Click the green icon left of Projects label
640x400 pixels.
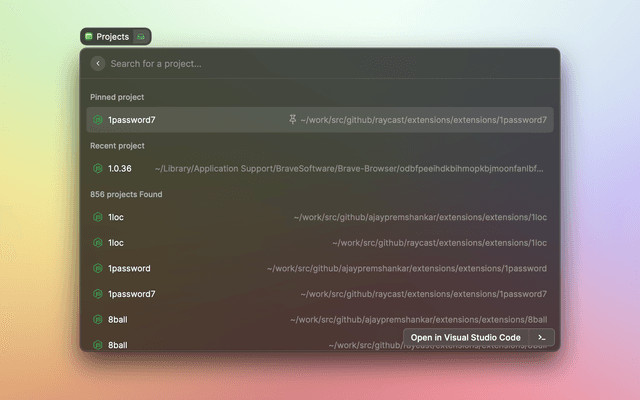point(89,37)
